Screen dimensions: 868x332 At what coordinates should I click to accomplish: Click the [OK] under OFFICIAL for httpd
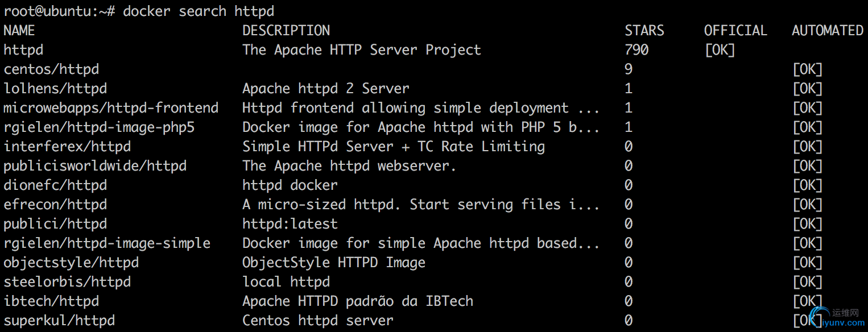720,50
